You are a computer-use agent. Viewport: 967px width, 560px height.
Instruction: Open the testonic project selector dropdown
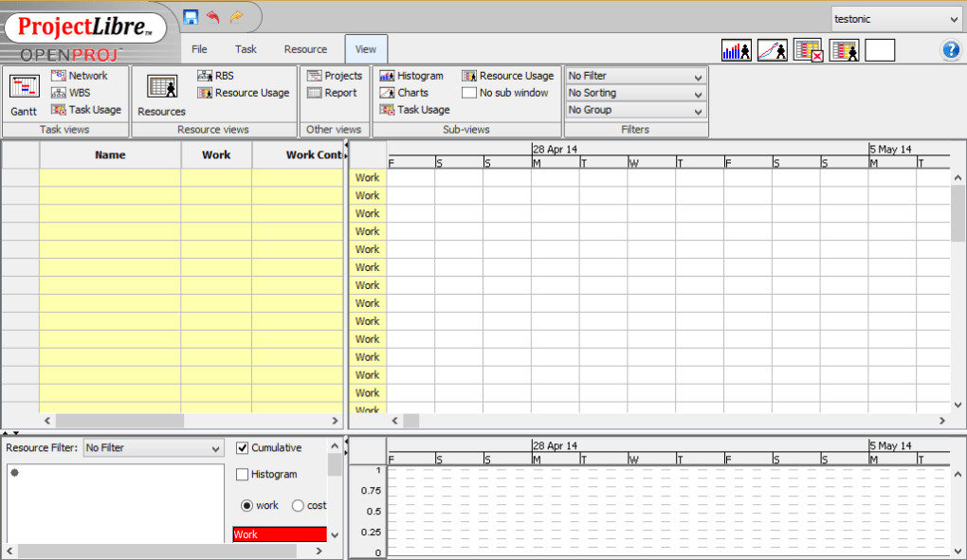895,19
